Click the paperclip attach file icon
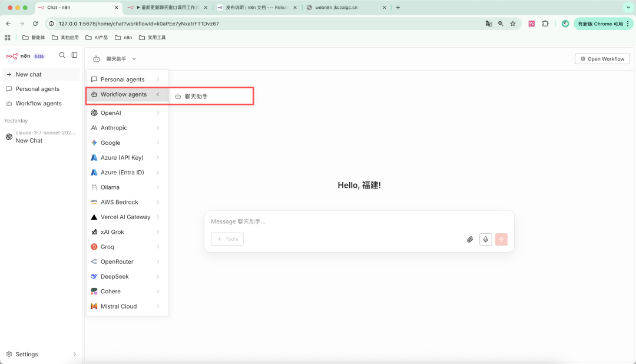The height and width of the screenshot is (364, 636). click(470, 239)
